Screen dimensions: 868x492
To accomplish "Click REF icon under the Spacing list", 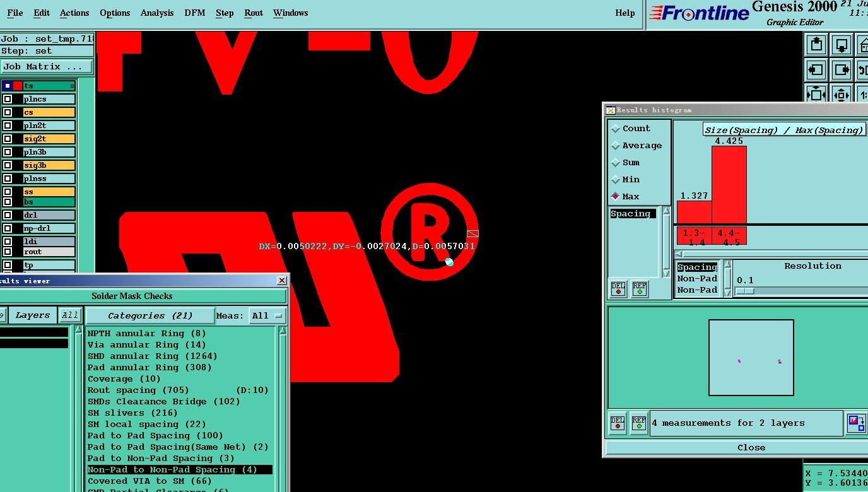I will 640,289.
